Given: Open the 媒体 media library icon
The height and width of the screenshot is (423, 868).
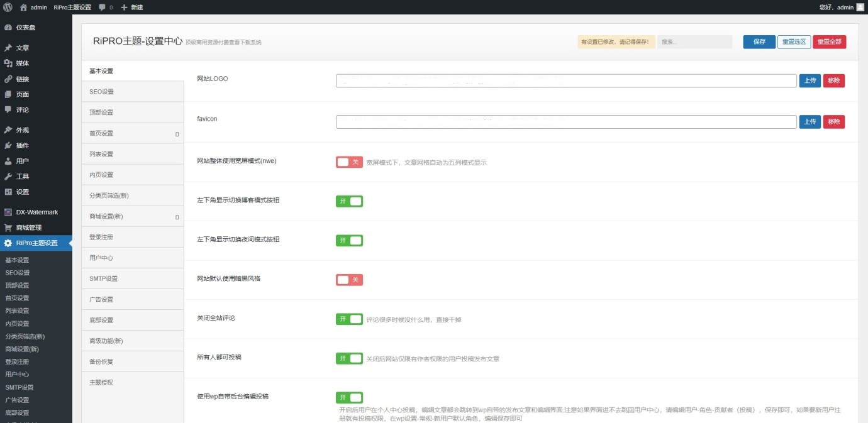Looking at the screenshot, I should tap(8, 63).
